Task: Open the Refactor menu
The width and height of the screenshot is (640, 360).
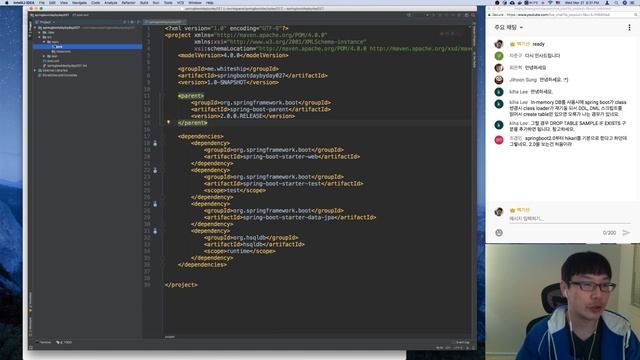Action: point(128,2)
